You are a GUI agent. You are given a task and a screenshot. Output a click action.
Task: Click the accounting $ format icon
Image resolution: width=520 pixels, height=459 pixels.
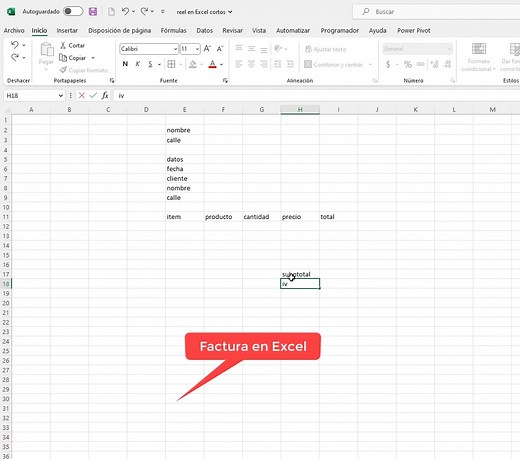388,64
